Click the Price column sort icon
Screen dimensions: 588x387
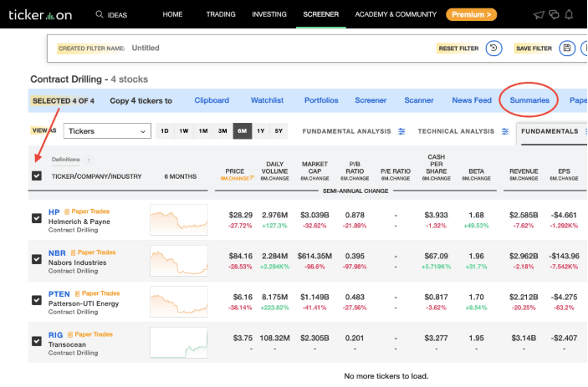[x=252, y=178]
